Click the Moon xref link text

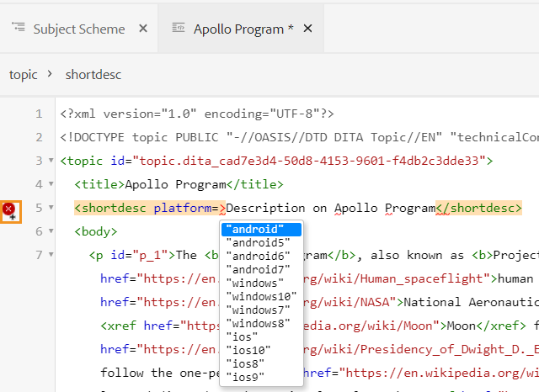click(461, 326)
